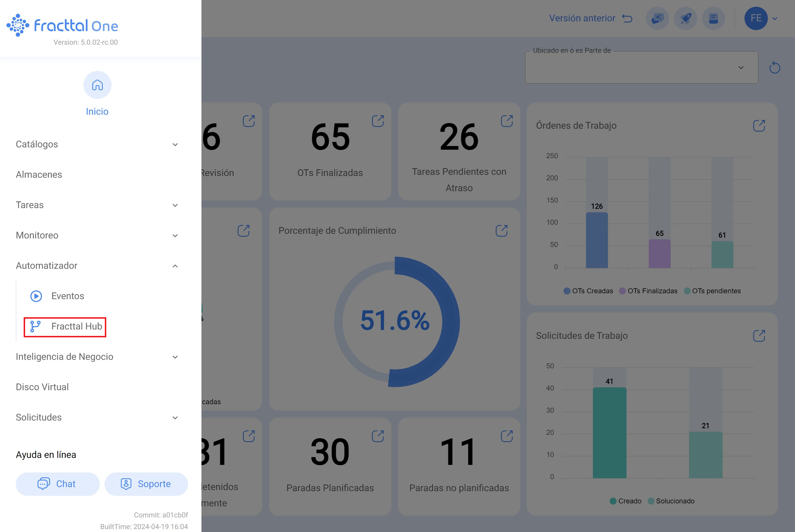Open the rocket icon in header
795x532 pixels.
pos(685,18)
